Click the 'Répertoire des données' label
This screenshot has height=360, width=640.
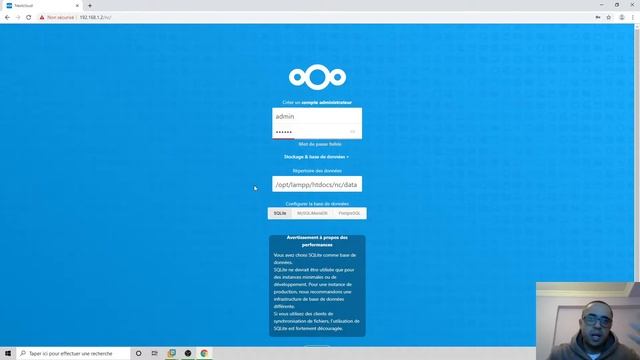pos(317,171)
